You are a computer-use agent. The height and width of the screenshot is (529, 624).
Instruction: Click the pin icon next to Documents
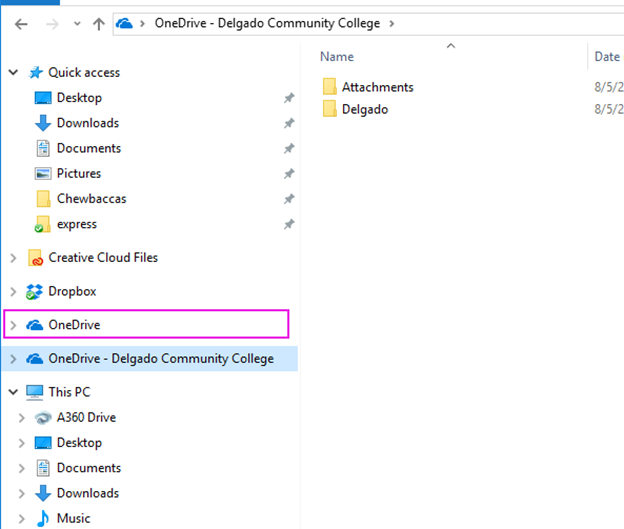pos(289,148)
